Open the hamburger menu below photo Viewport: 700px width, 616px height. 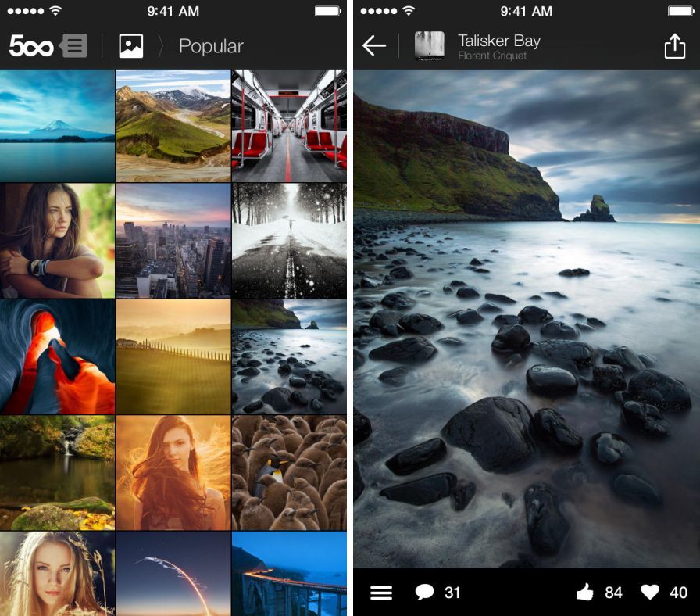[381, 593]
